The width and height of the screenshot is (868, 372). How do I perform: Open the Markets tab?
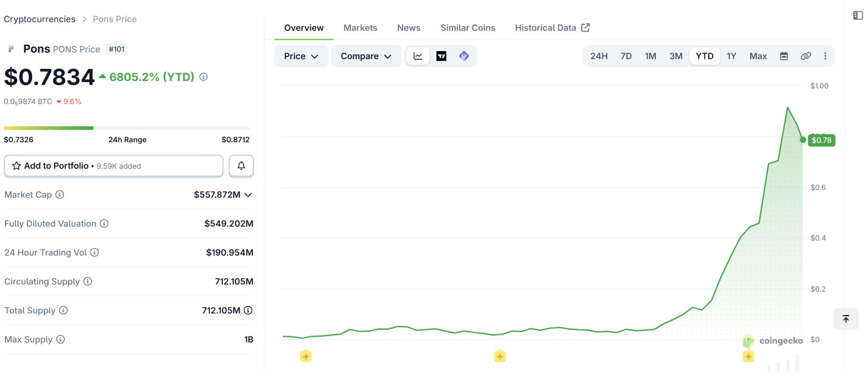[360, 28]
